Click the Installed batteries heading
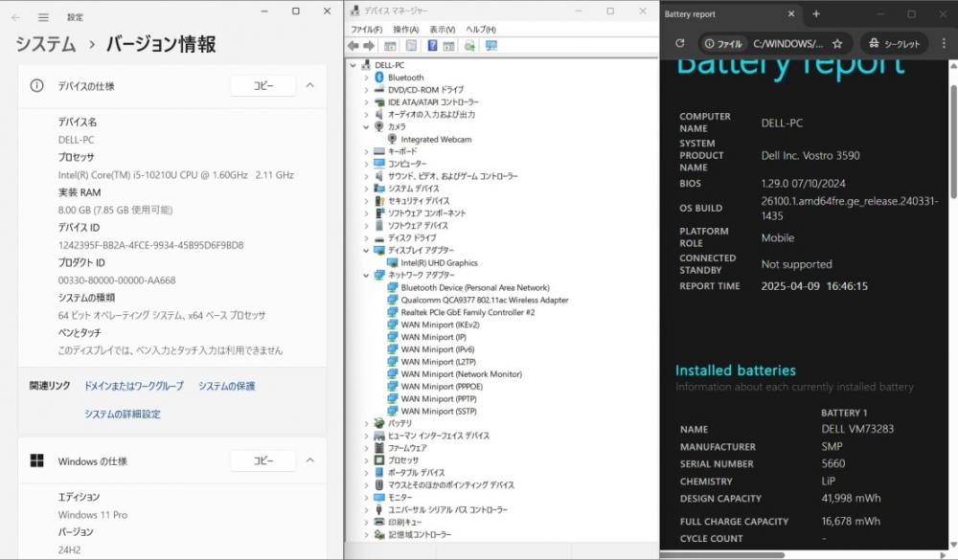The image size is (958, 560). pyautogui.click(x=736, y=370)
